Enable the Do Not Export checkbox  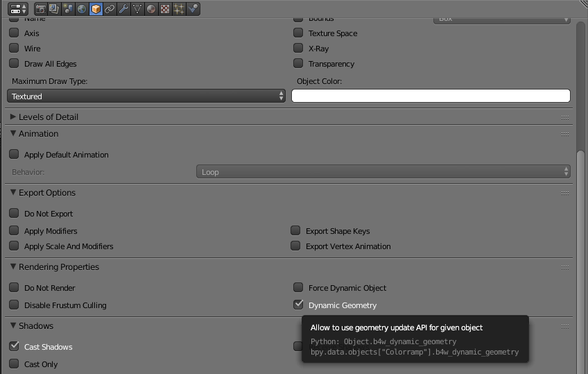(14, 214)
